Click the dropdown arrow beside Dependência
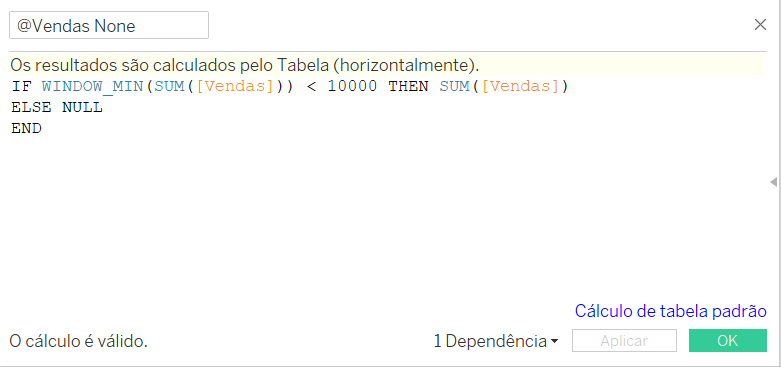 (554, 342)
